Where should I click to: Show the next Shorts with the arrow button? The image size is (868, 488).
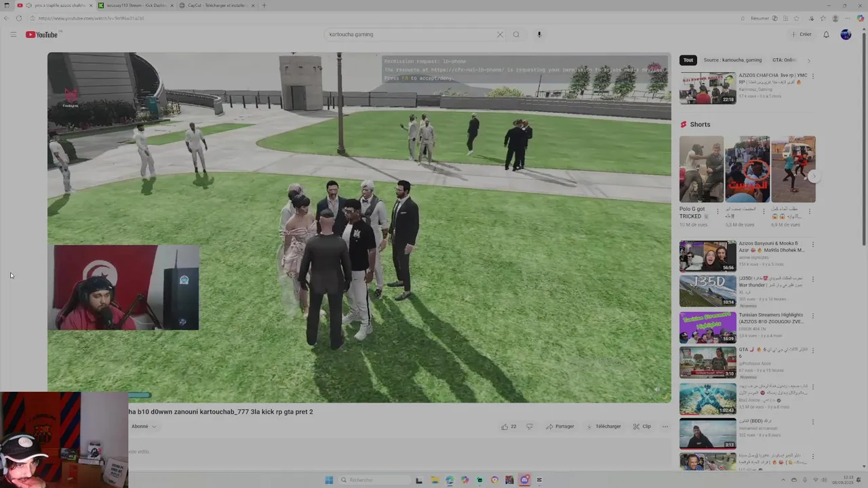[x=814, y=176]
